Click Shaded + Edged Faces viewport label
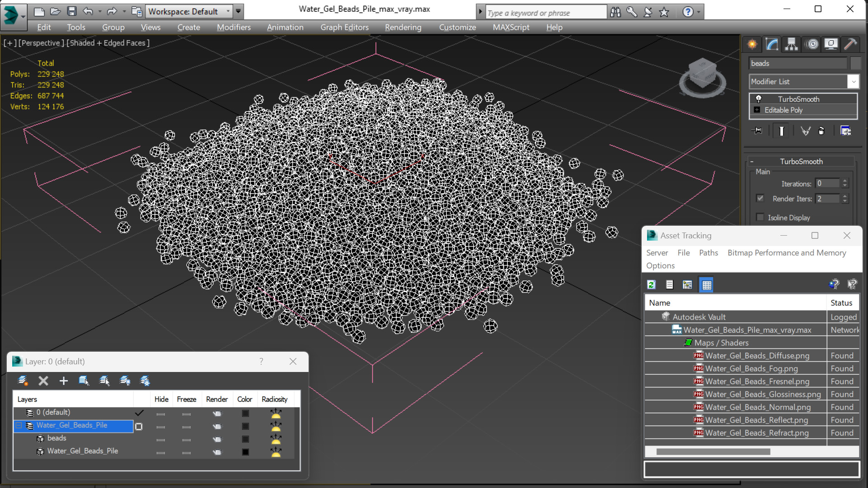 108,43
